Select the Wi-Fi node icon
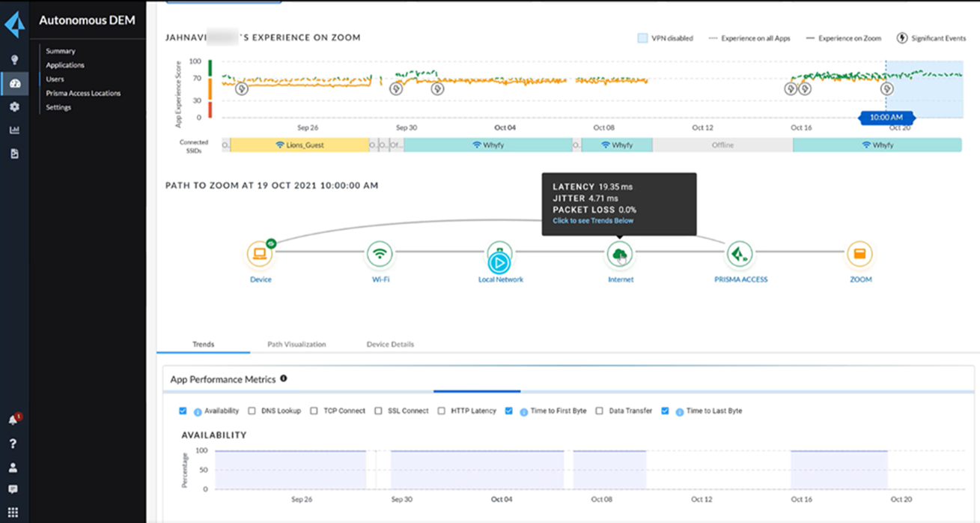The image size is (980, 523). [x=380, y=255]
